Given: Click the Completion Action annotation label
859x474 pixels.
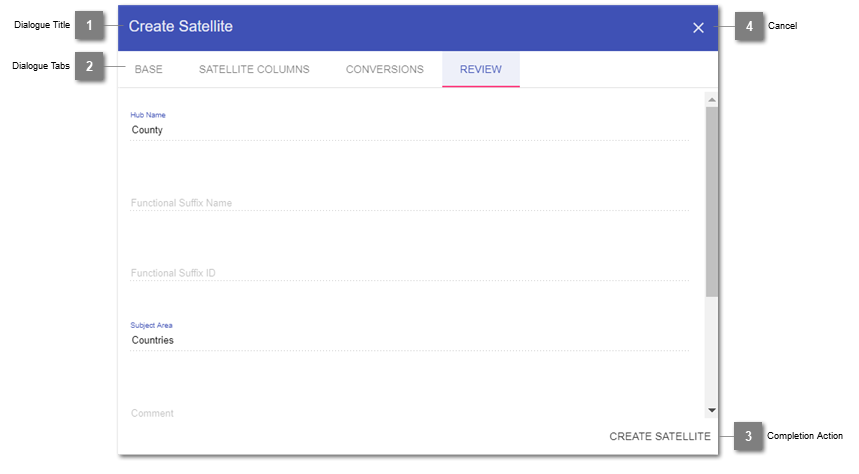Looking at the screenshot, I should (804, 436).
